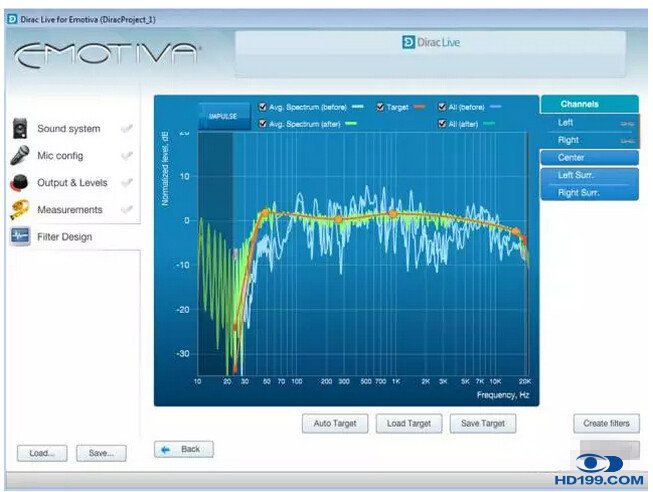Click the Dirac Live logo in header
Screen dimensions: 653x492
tap(431, 42)
